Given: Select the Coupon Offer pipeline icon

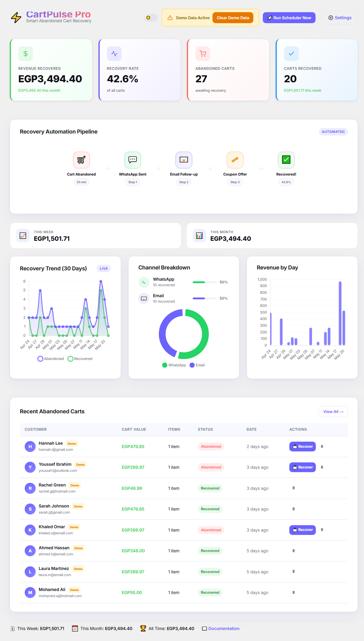Looking at the screenshot, I should click(x=235, y=160).
